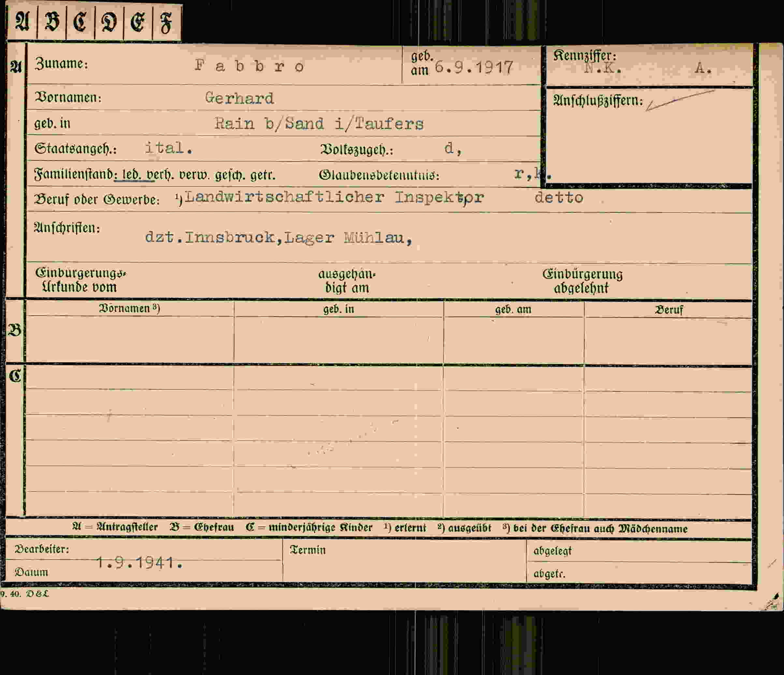Click the typed 'd,' after Volkszugeh.
This screenshot has width=784, height=675.
(x=453, y=148)
